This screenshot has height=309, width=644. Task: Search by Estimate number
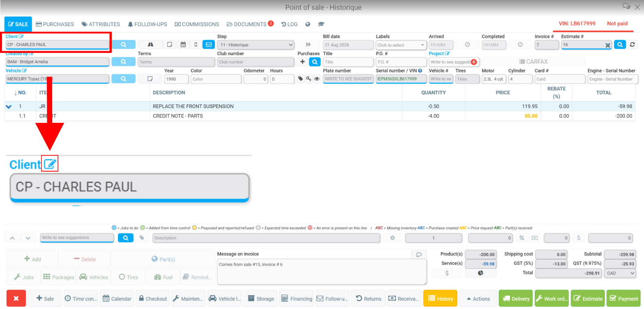620,45
